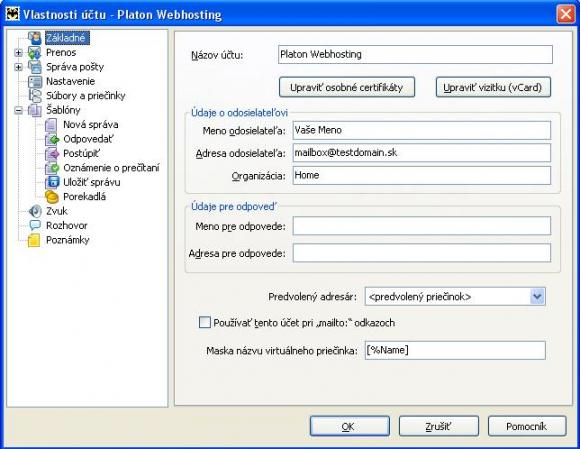Open Oznámenie o prečítaní template item
The image size is (580, 449).
click(x=111, y=168)
